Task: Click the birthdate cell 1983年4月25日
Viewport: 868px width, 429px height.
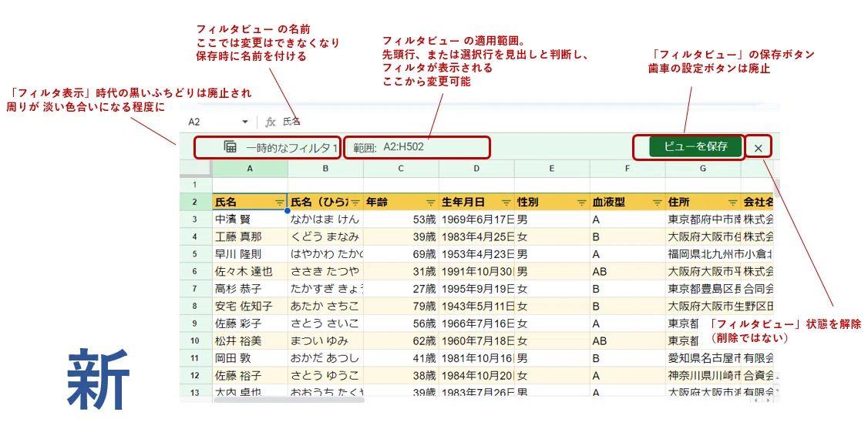Action: pos(476,236)
